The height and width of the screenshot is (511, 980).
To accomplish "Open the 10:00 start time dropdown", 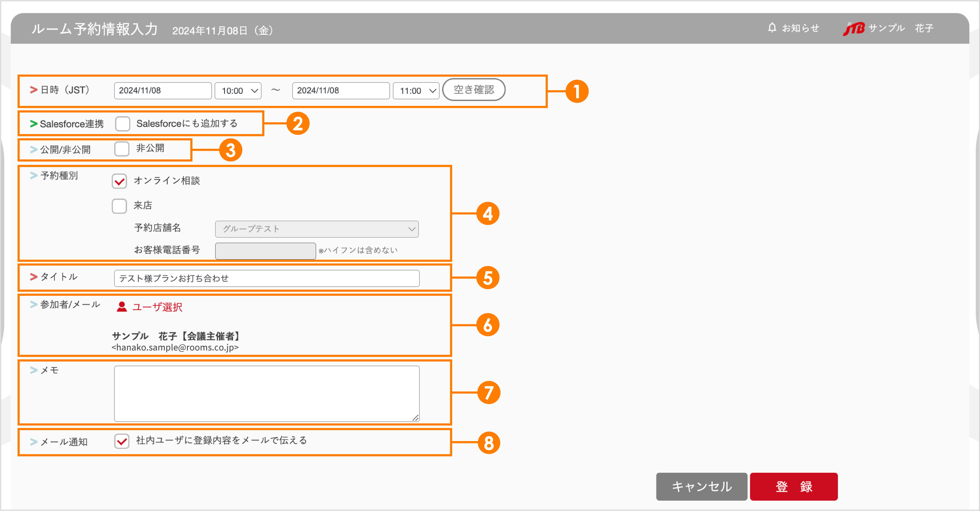I will (238, 91).
